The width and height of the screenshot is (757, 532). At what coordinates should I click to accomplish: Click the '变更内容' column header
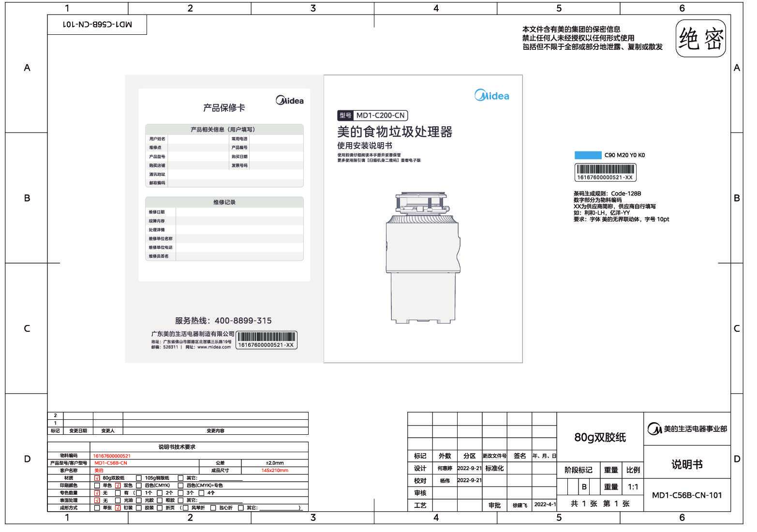[x=215, y=431]
